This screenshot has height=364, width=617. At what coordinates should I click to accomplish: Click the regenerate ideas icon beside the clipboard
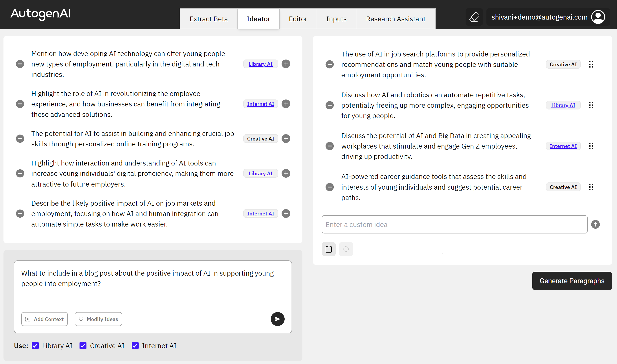point(346,249)
